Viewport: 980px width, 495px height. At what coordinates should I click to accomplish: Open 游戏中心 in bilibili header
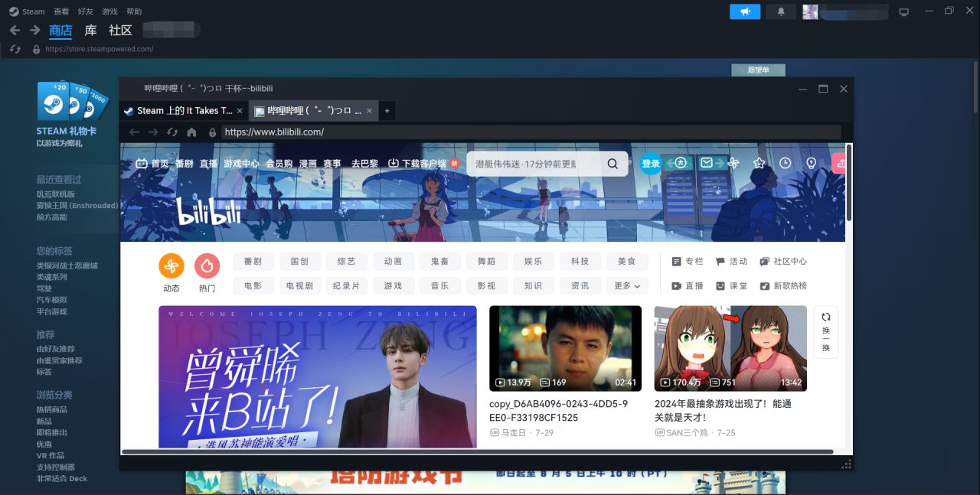pos(241,164)
